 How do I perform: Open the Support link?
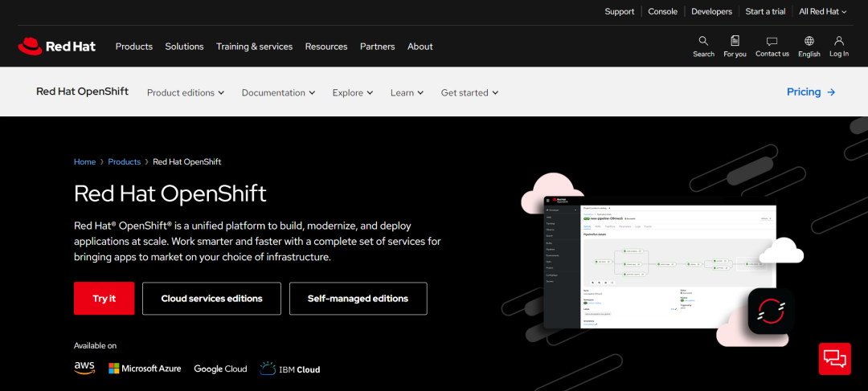coord(620,11)
